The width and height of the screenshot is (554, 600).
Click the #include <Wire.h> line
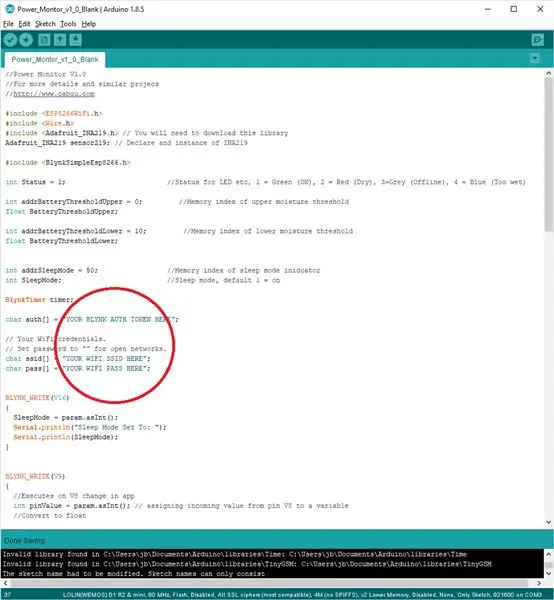click(39, 123)
